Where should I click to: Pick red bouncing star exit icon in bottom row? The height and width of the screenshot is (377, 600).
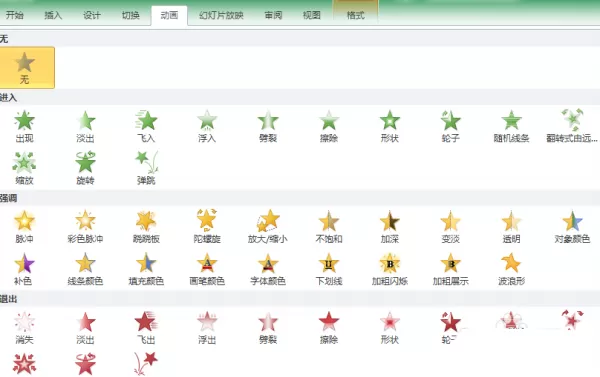(x=146, y=363)
